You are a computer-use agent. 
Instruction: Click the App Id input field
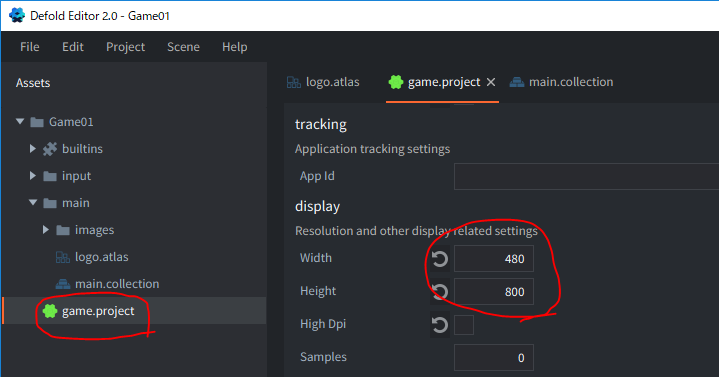point(586,176)
